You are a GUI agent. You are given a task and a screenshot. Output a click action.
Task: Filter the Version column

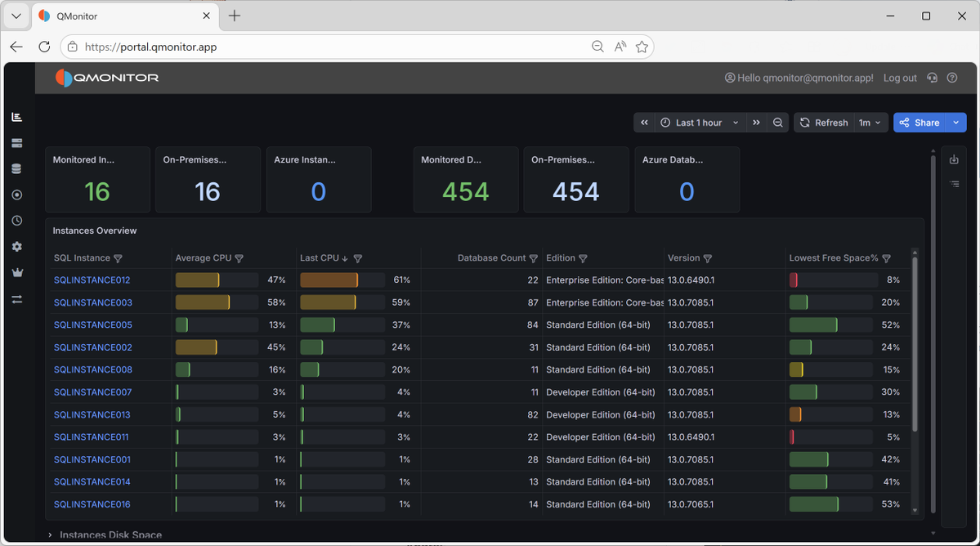[708, 258]
